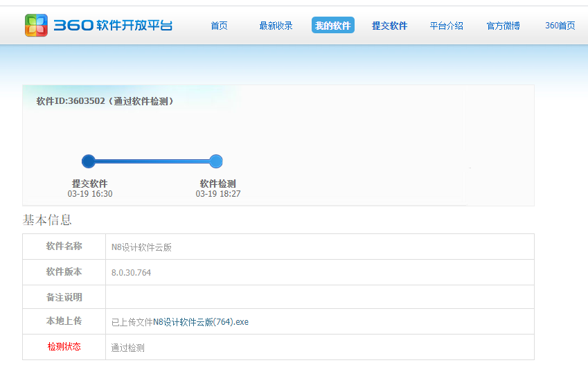
Task: Open uploaded file N8设计软件云版(764).exe link
Action: click(201, 322)
